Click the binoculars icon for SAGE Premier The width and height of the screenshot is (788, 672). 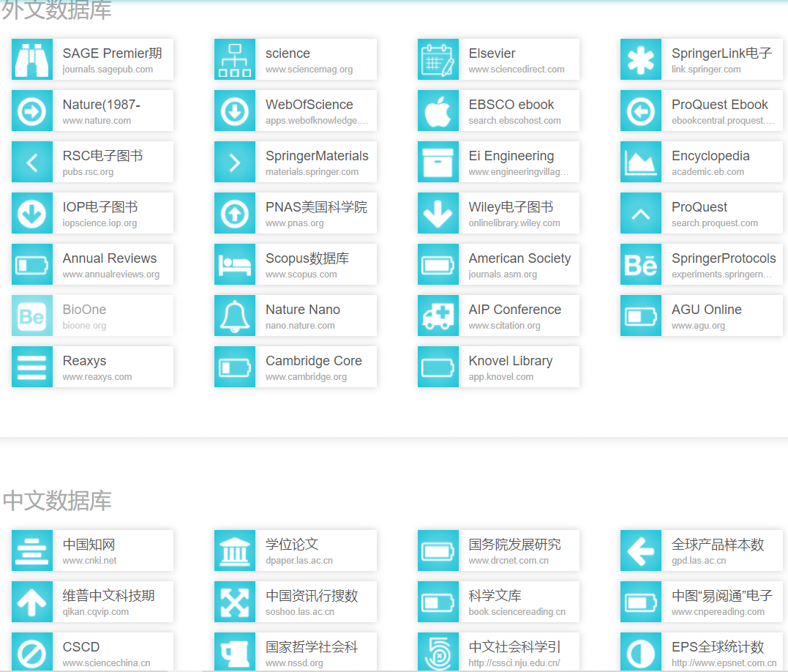coord(31,59)
